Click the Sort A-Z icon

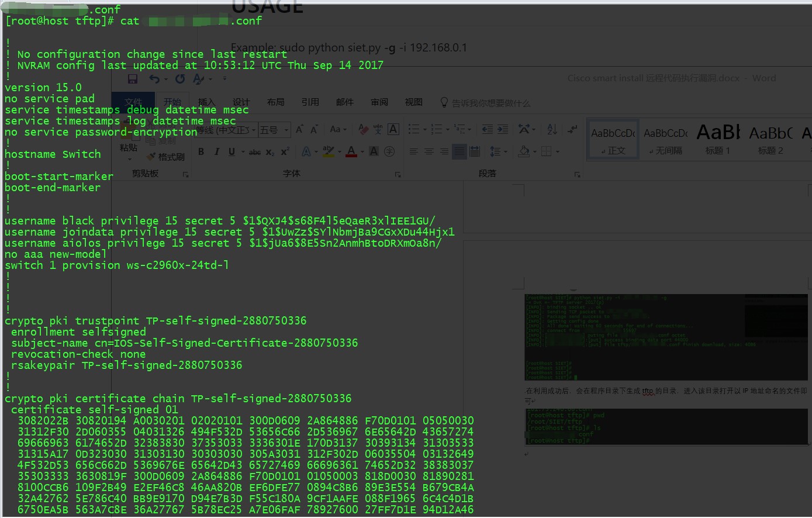552,129
